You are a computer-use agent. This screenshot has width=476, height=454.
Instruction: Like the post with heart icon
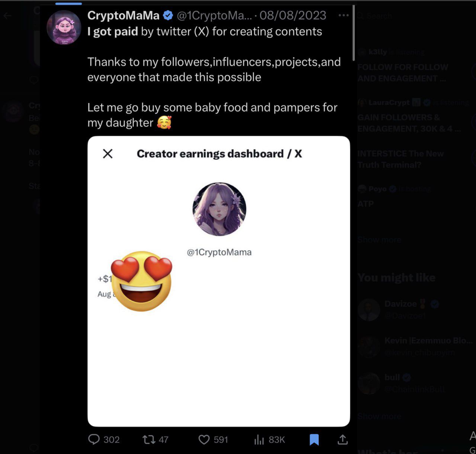[204, 439]
